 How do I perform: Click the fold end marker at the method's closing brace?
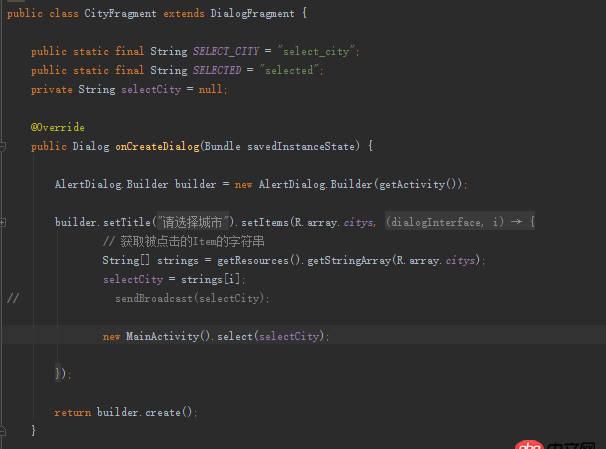click(x=2, y=431)
